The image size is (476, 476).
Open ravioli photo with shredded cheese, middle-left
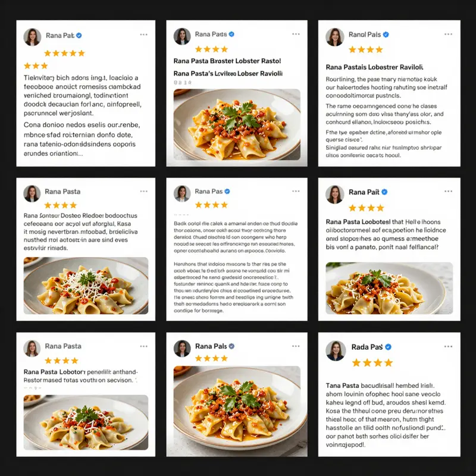[x=86, y=286]
